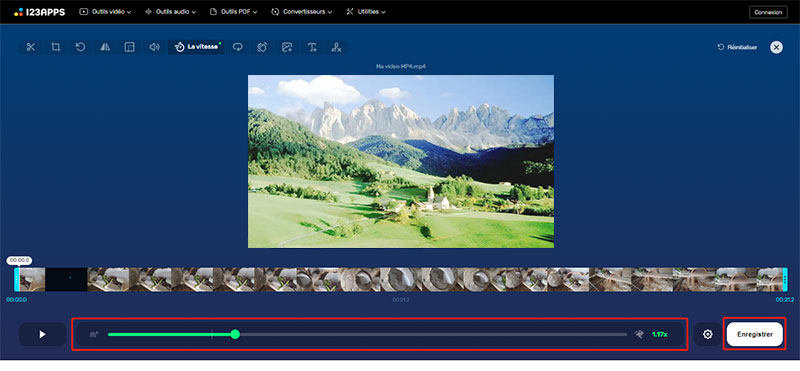Viewport: 800px width, 371px height.
Task: Open the rotate video tool
Action: tap(80, 47)
